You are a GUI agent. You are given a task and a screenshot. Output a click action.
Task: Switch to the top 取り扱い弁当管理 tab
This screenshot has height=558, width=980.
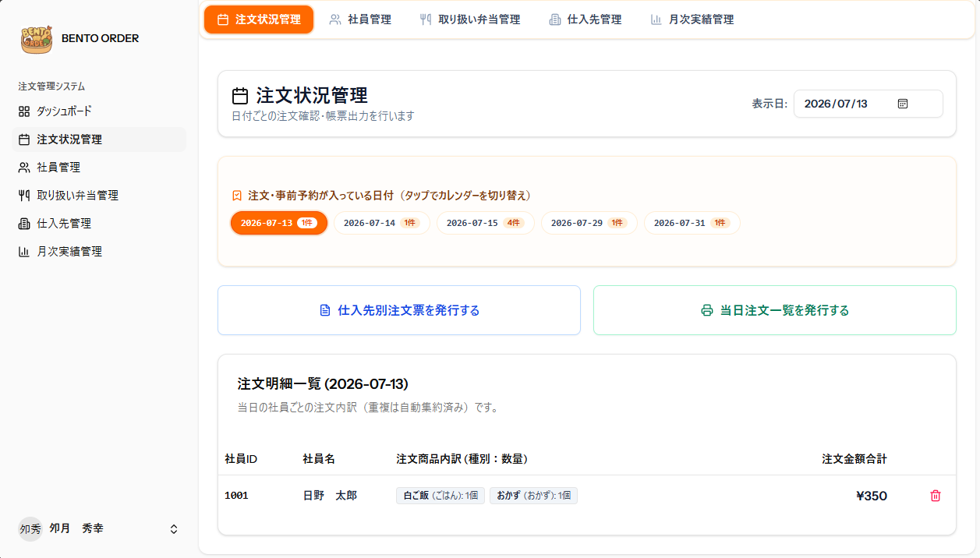coord(470,19)
